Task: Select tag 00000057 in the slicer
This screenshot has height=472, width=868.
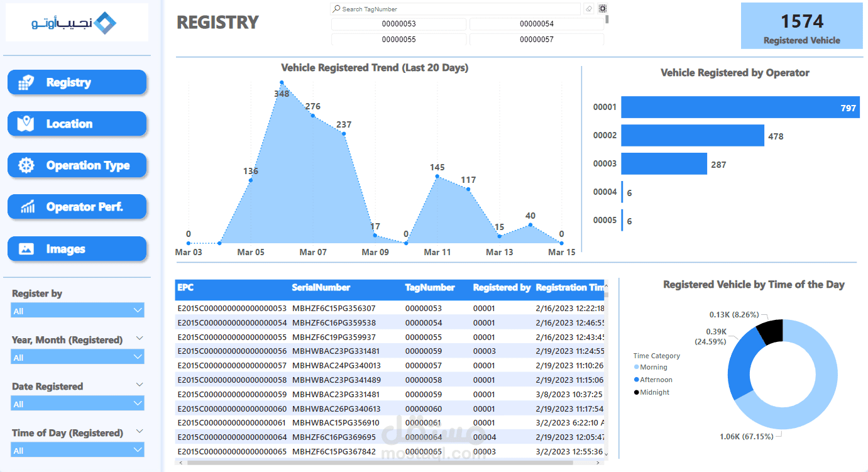Action: [x=537, y=39]
